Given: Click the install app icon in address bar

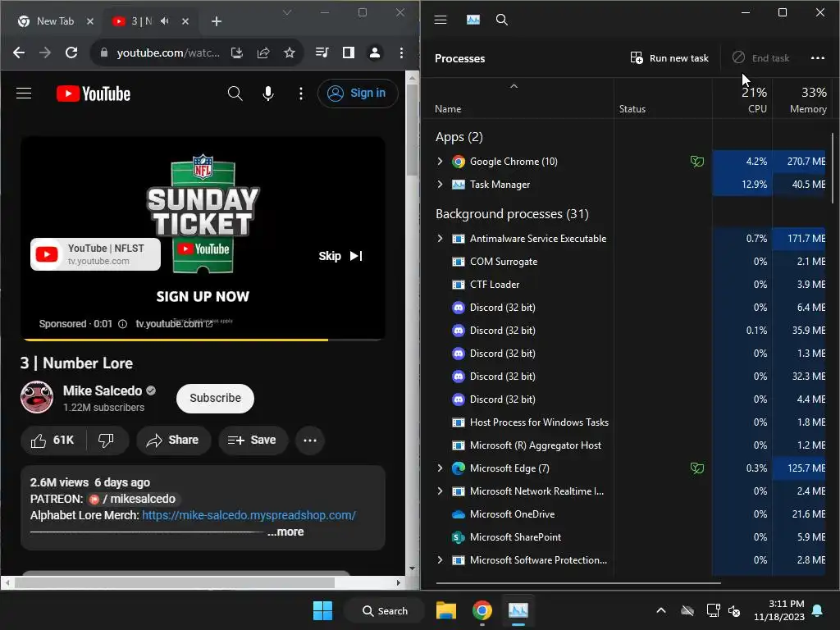Looking at the screenshot, I should point(237,52).
